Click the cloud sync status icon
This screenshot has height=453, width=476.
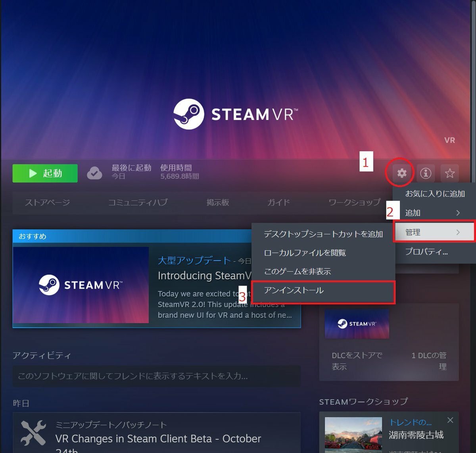pyautogui.click(x=94, y=173)
